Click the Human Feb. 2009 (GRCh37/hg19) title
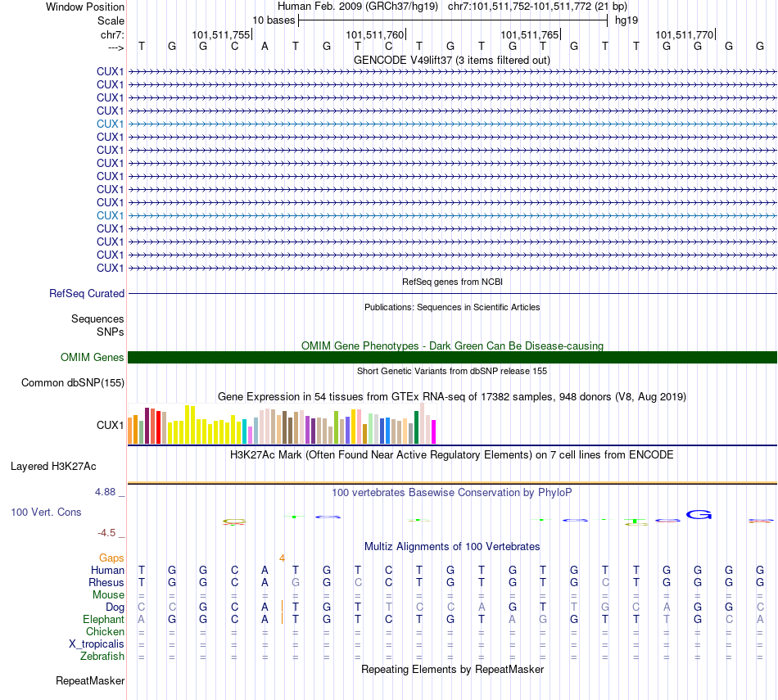The height and width of the screenshot is (700, 778). [x=358, y=7]
